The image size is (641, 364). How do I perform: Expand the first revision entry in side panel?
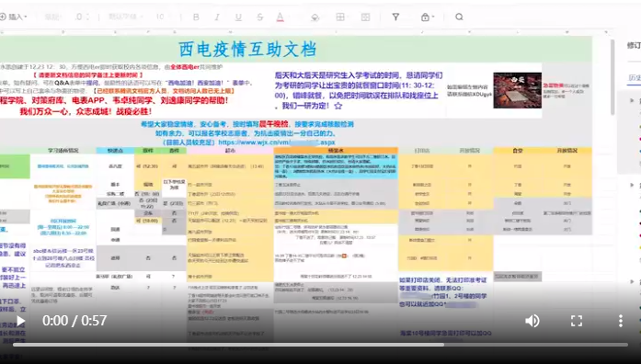633,100
